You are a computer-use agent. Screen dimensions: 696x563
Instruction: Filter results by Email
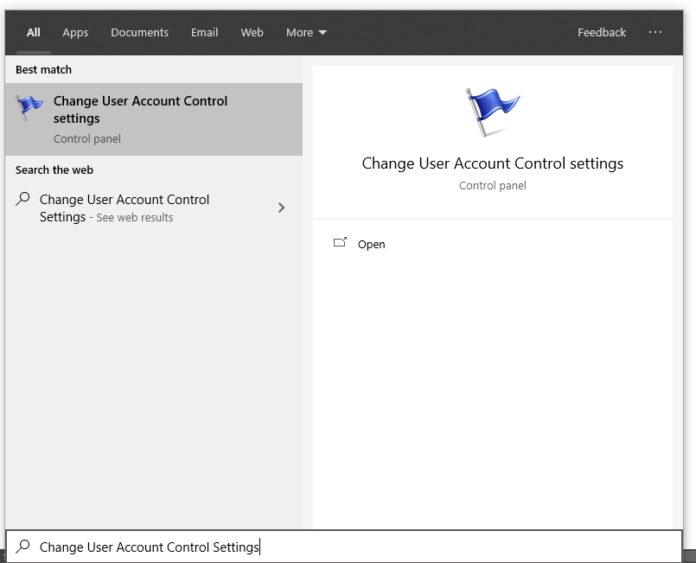pos(204,33)
